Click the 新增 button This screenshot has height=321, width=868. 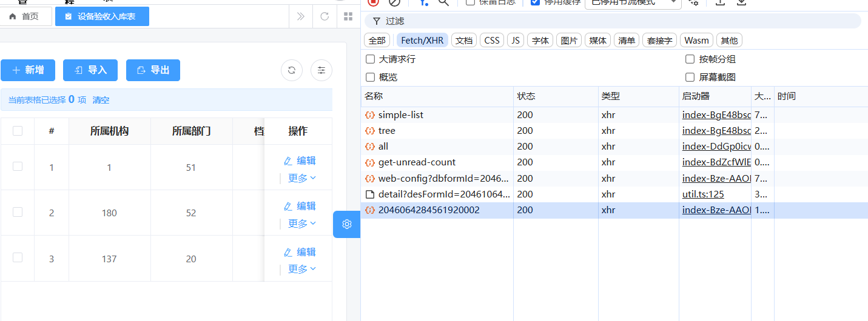coord(29,70)
